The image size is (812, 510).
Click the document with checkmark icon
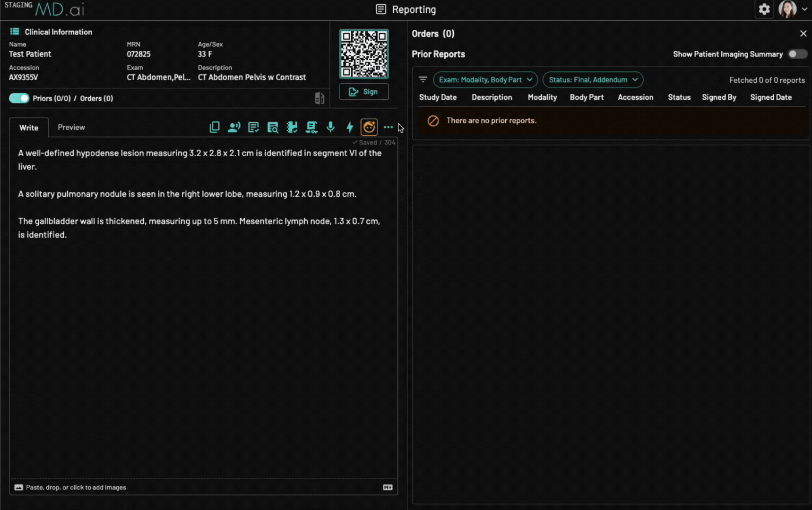click(253, 127)
